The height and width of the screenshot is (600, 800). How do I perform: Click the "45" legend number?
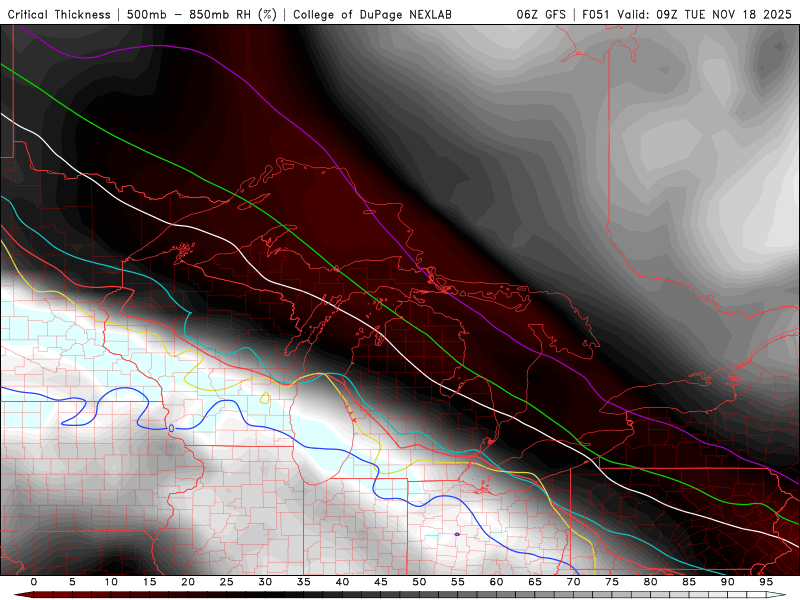point(381,582)
